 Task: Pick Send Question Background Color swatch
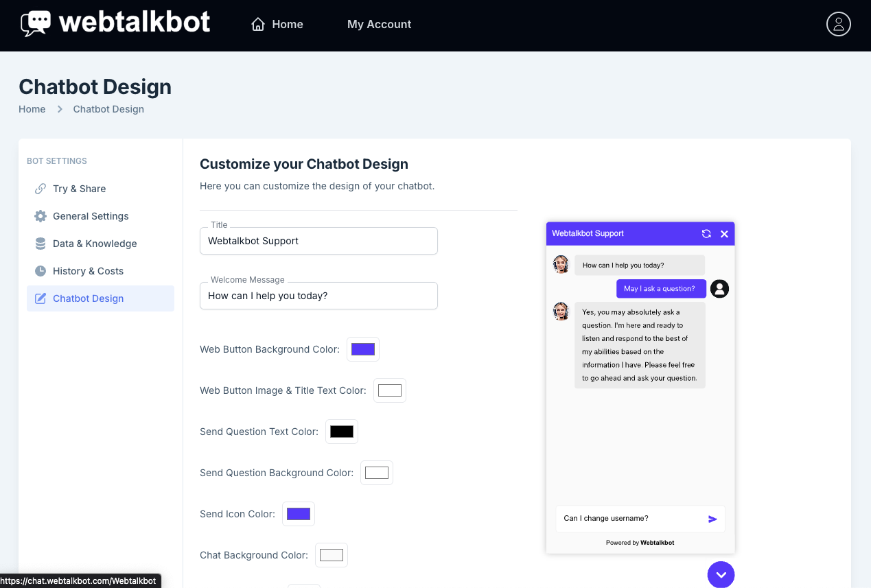(x=377, y=473)
